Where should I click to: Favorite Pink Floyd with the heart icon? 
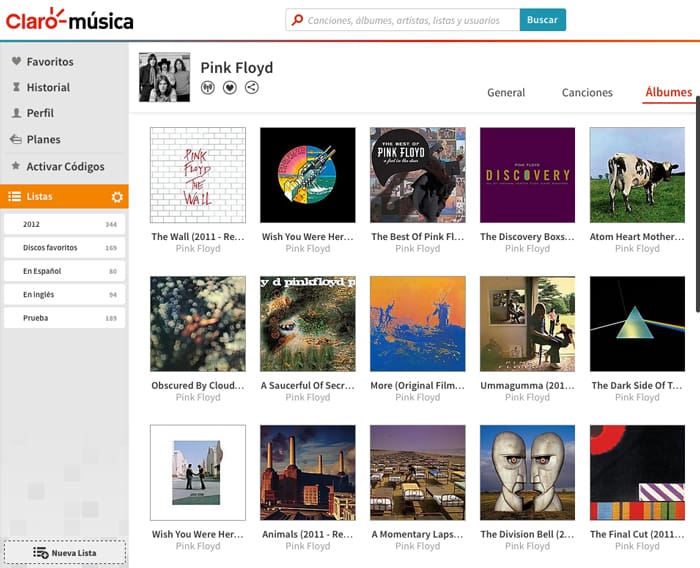pyautogui.click(x=229, y=88)
